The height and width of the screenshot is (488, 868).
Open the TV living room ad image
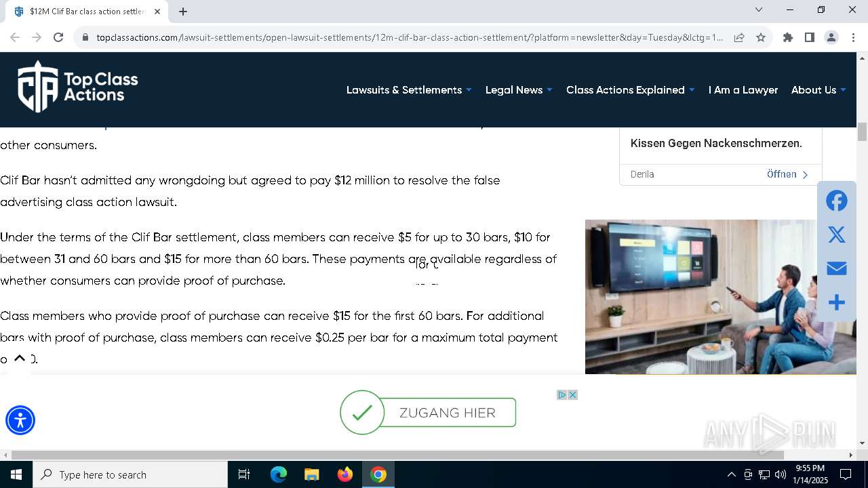701,296
